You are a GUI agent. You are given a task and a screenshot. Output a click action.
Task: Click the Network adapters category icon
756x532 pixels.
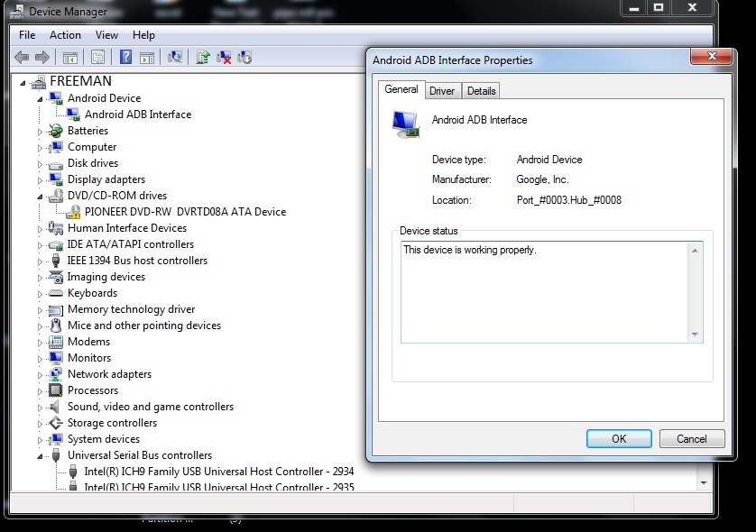point(56,374)
